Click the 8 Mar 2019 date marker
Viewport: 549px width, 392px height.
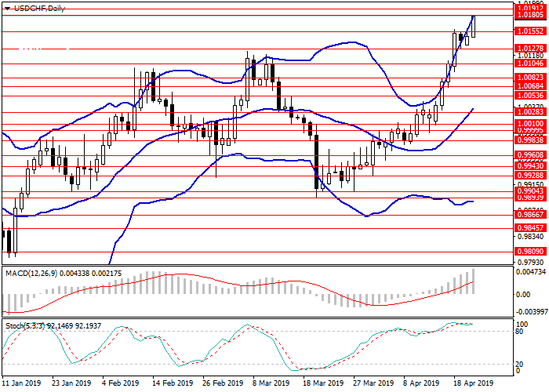tap(271, 384)
